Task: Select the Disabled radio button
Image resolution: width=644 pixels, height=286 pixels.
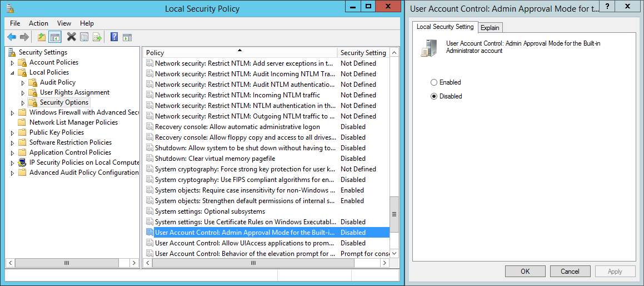Action: tap(434, 96)
